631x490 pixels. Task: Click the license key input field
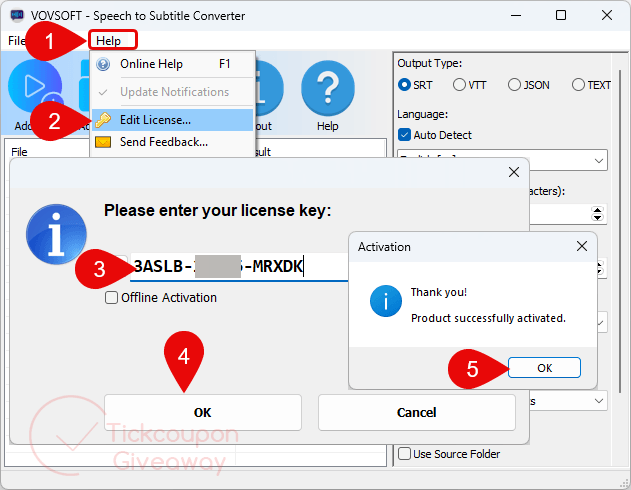click(x=240, y=266)
